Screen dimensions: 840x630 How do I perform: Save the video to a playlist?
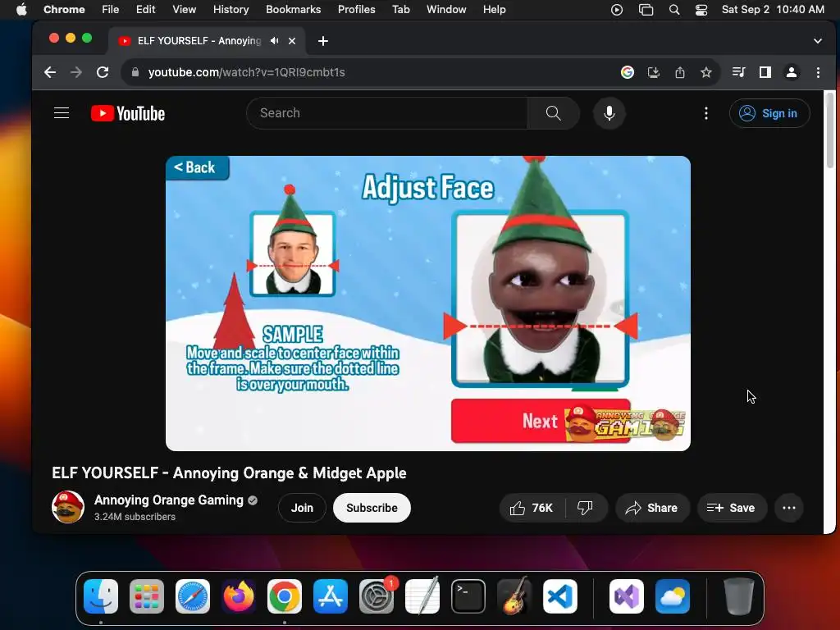(731, 508)
